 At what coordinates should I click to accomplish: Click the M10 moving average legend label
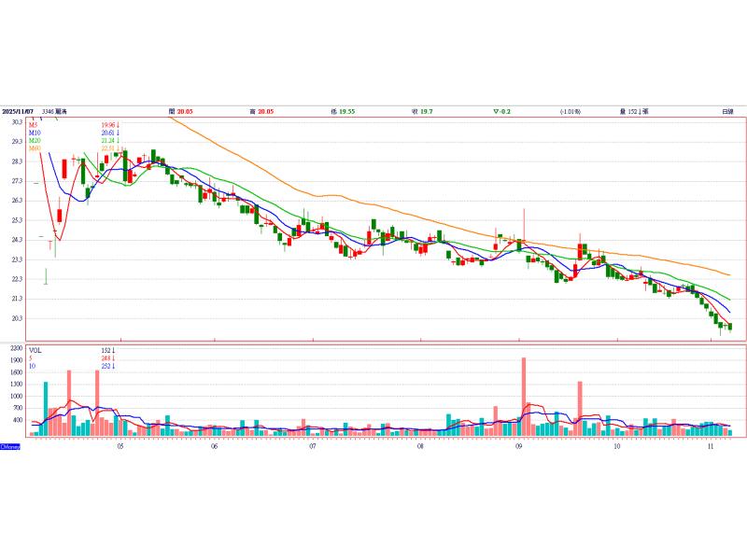coord(35,133)
